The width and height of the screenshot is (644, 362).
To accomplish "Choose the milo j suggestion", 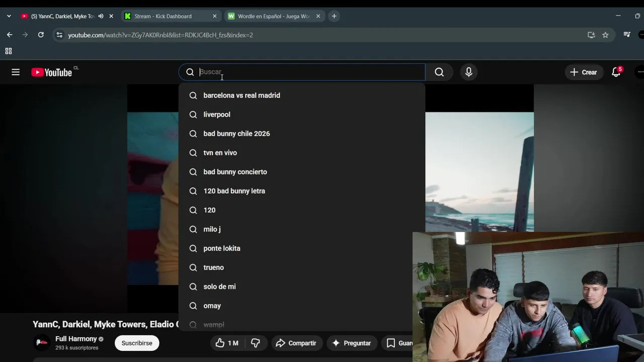I will [x=302, y=229].
